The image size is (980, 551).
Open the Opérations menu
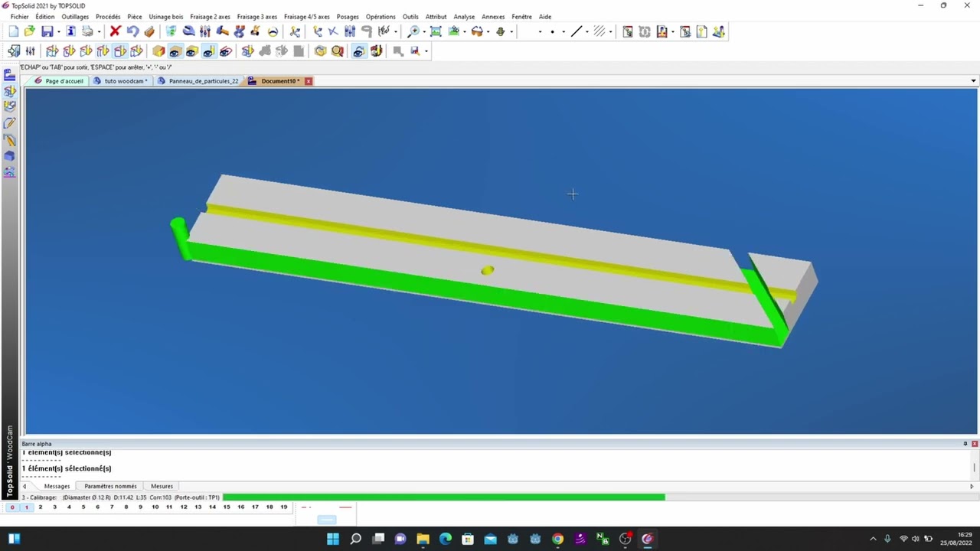pyautogui.click(x=381, y=17)
